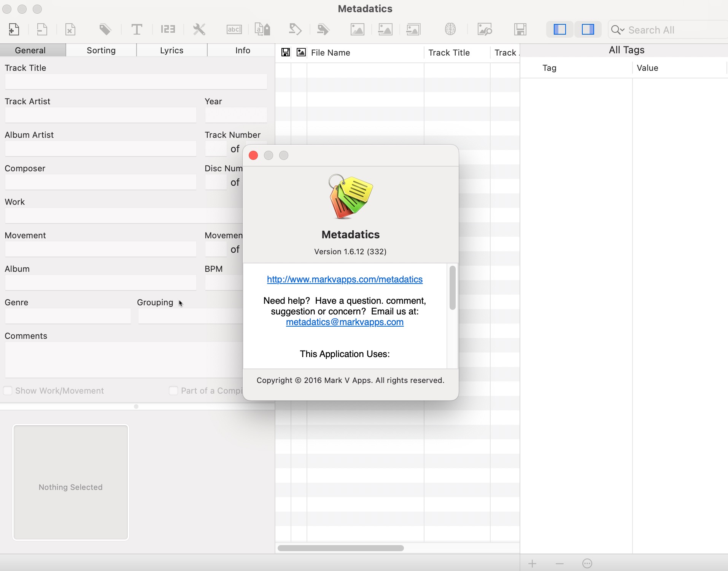Click the Nothing Selected artwork well
This screenshot has height=571, width=728.
(x=71, y=482)
